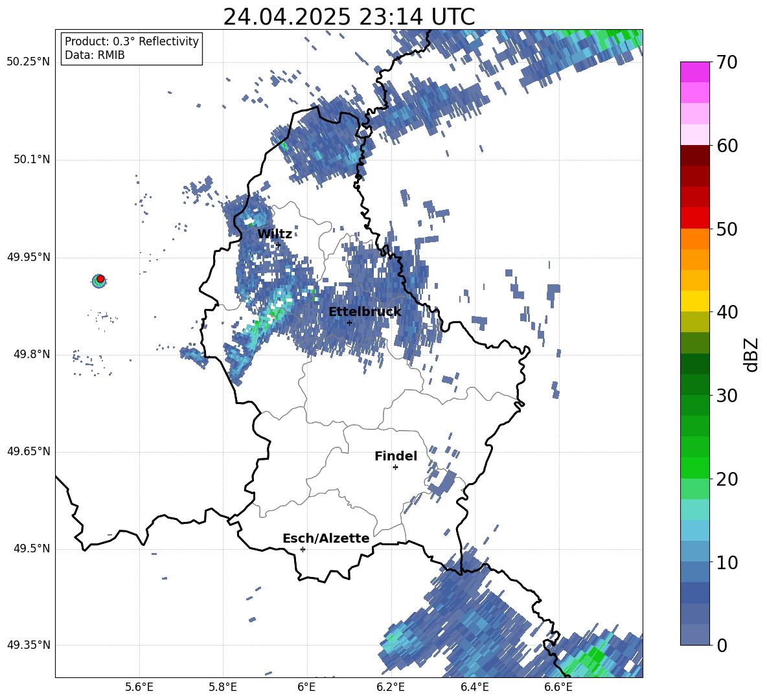767x700 pixels.
Task: Click the 49.5°N latitude label
Action: pos(31,548)
